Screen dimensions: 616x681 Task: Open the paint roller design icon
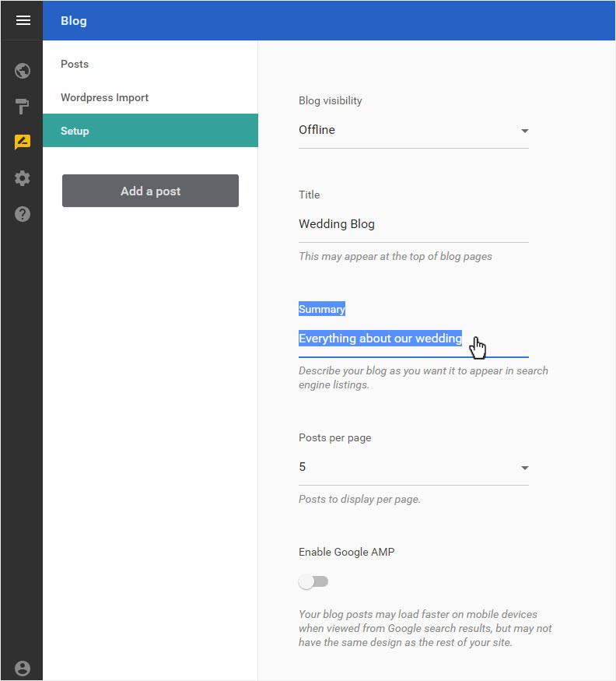click(22, 107)
